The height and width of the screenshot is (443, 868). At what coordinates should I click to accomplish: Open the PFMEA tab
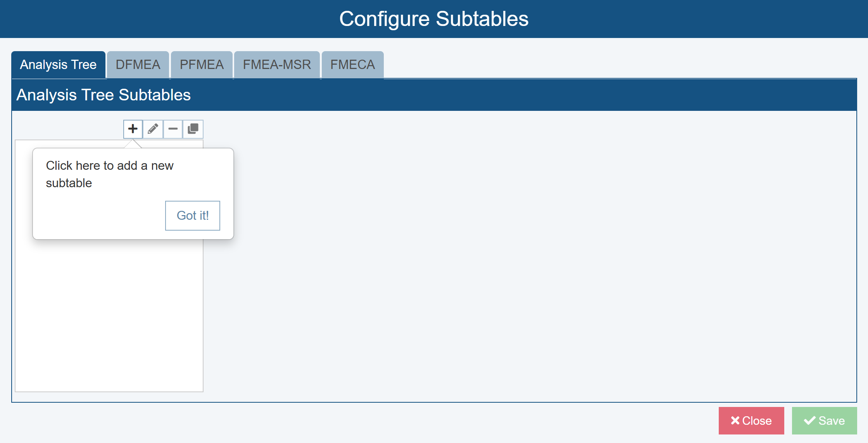(x=202, y=65)
